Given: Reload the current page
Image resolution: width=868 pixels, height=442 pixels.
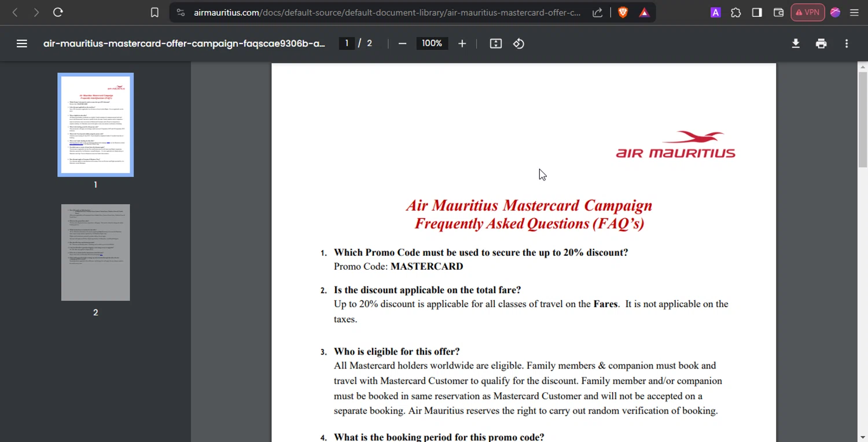Looking at the screenshot, I should pos(58,12).
